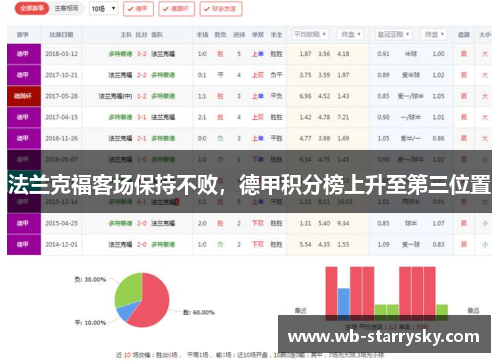
Task: Toggle the 球会友谊 checkbox filter
Action: pos(221,9)
